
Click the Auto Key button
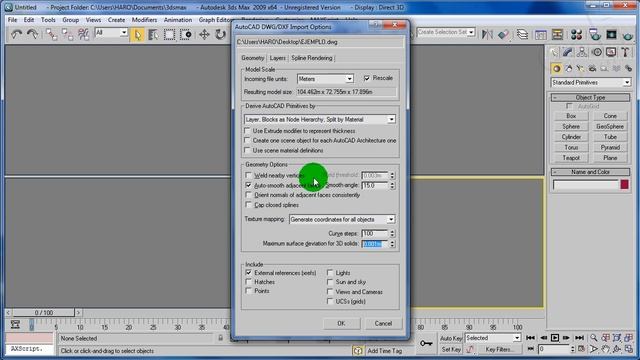pyautogui.click(x=451, y=338)
